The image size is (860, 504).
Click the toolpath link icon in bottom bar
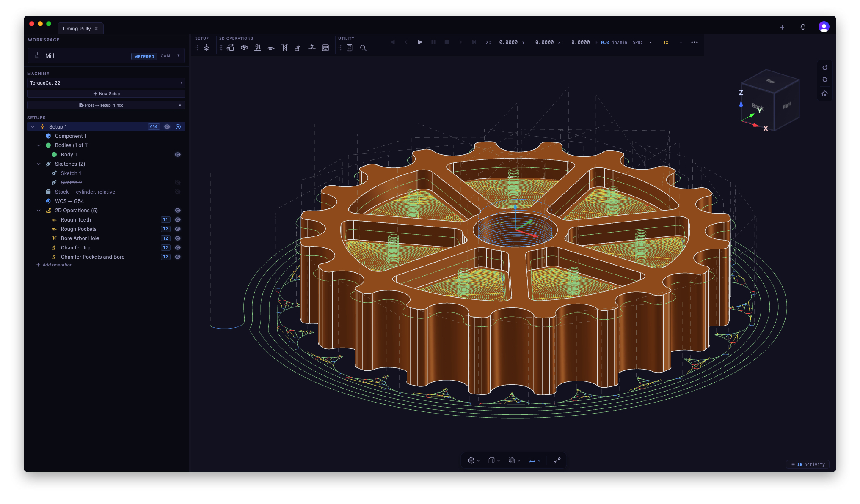point(557,460)
